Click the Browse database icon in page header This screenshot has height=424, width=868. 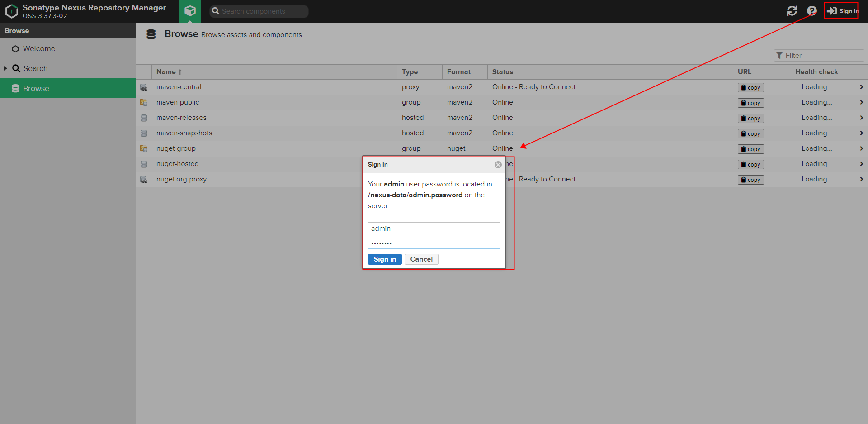(x=151, y=34)
